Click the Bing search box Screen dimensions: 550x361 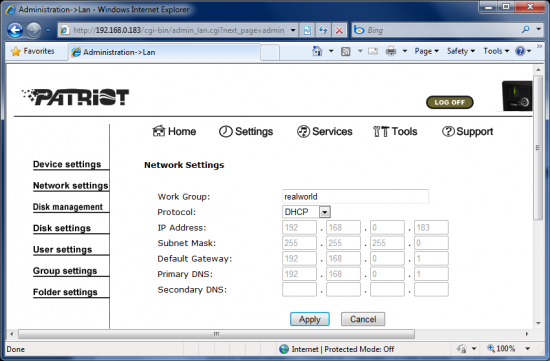click(442, 30)
